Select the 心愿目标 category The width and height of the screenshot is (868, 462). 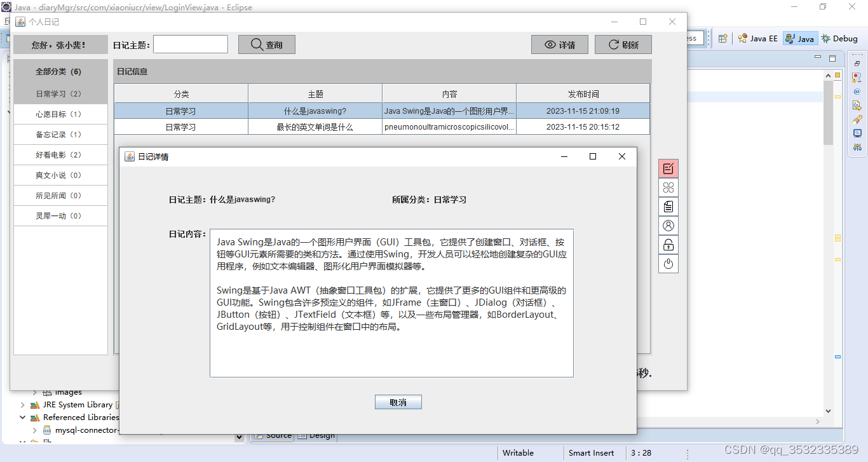(x=60, y=114)
